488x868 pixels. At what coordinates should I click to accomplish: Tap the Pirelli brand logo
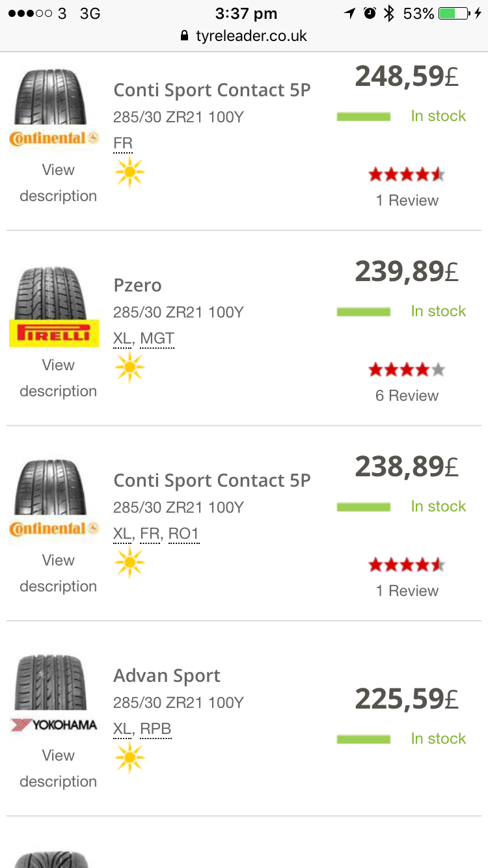pyautogui.click(x=53, y=334)
